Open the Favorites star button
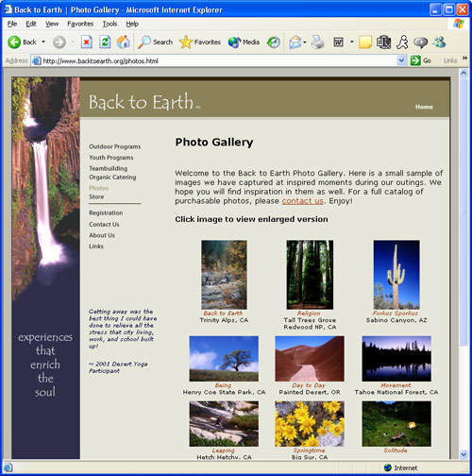 point(200,42)
